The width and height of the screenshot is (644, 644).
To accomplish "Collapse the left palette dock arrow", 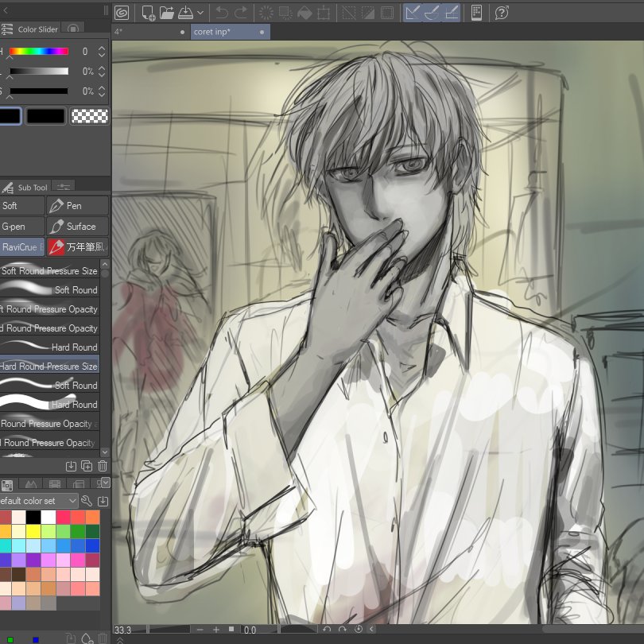I will [6, 10].
